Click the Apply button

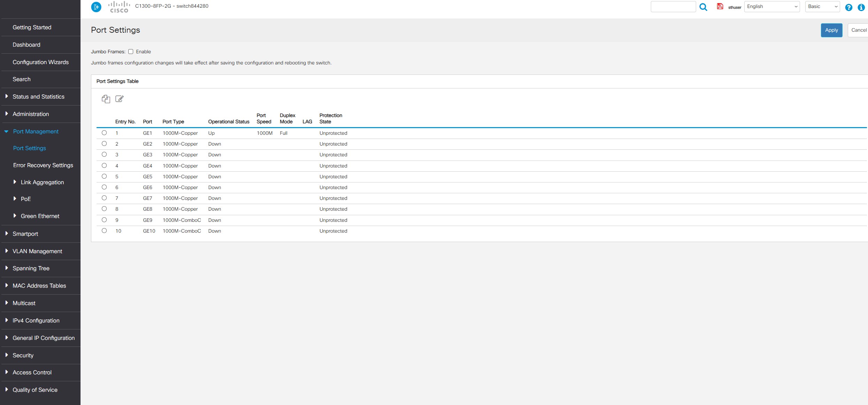pyautogui.click(x=831, y=30)
